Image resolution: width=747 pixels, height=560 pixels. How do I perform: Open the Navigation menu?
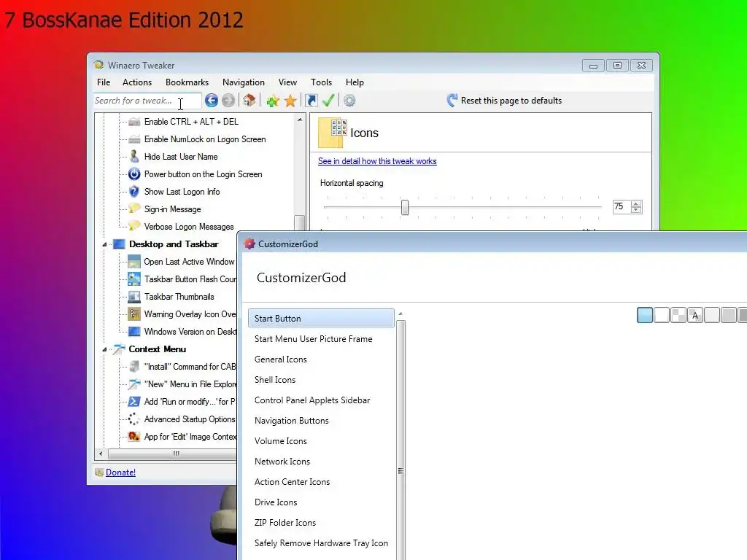[x=244, y=82]
